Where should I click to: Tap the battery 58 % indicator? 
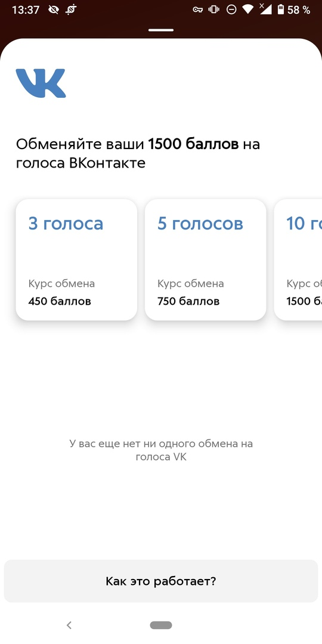[293, 10]
